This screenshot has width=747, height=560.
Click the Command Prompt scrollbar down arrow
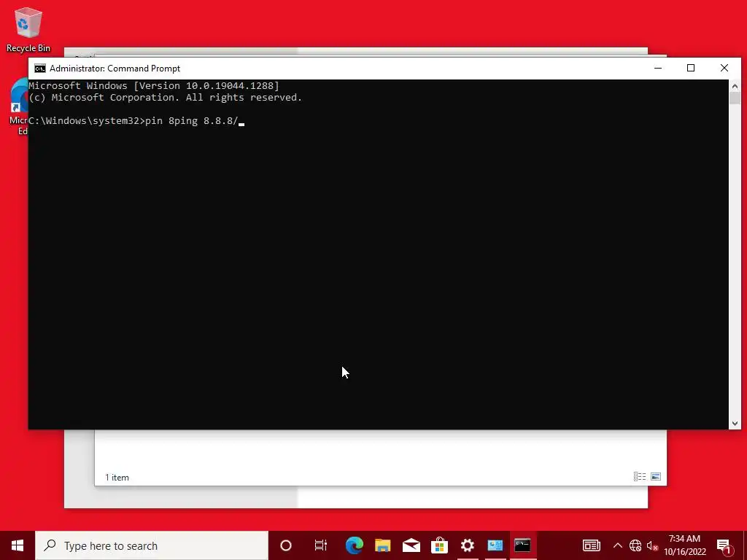point(735,423)
